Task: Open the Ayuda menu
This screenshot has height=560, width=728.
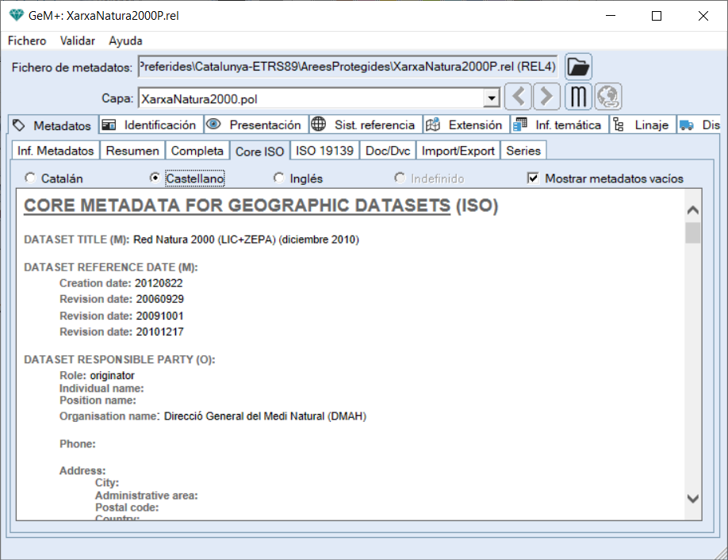Action: 125,40
